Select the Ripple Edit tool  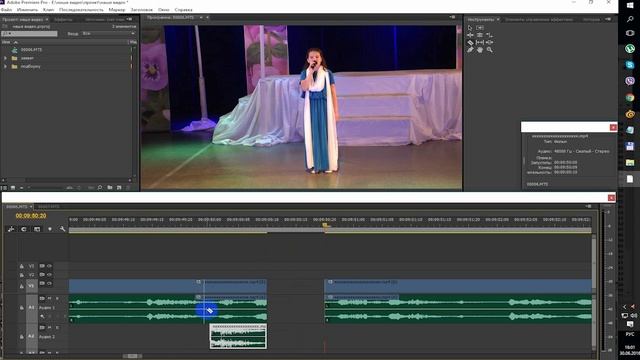coord(470,35)
